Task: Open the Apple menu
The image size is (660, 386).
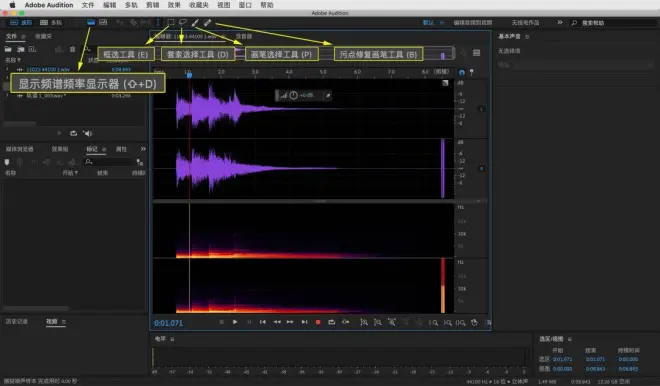Action: click(x=12, y=5)
